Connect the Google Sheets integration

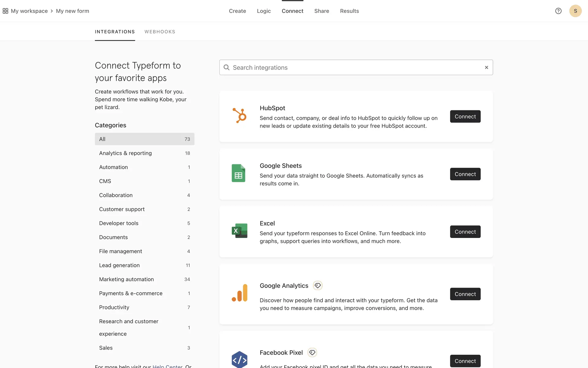coord(465,174)
